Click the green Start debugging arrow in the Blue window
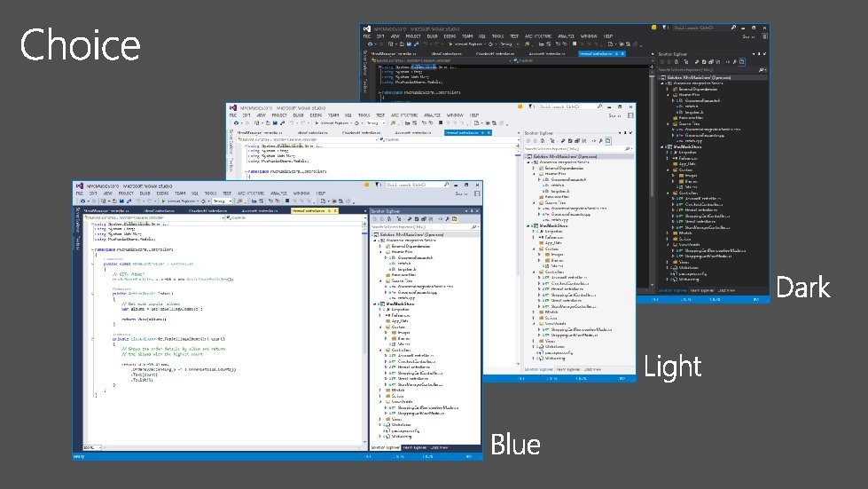 (163, 201)
